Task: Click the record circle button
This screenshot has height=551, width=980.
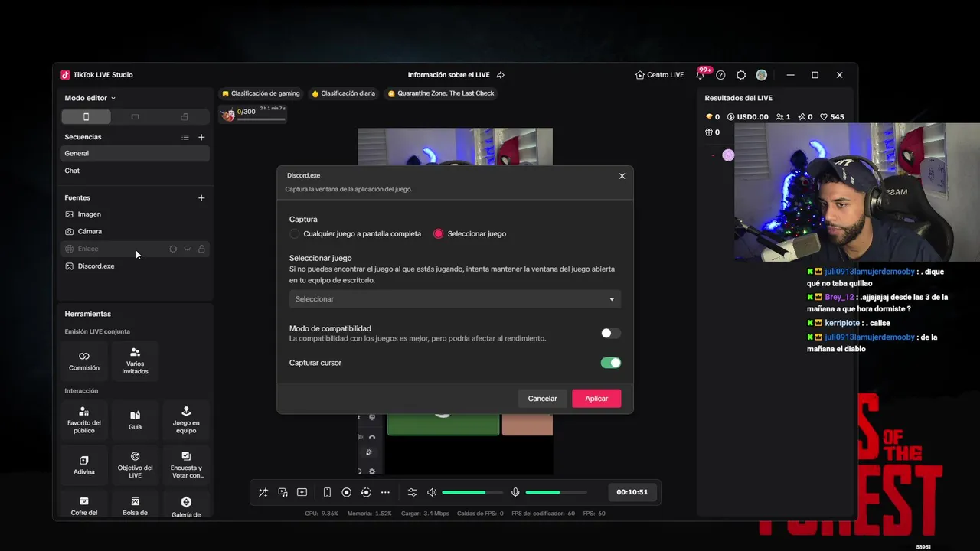Action: tap(346, 492)
